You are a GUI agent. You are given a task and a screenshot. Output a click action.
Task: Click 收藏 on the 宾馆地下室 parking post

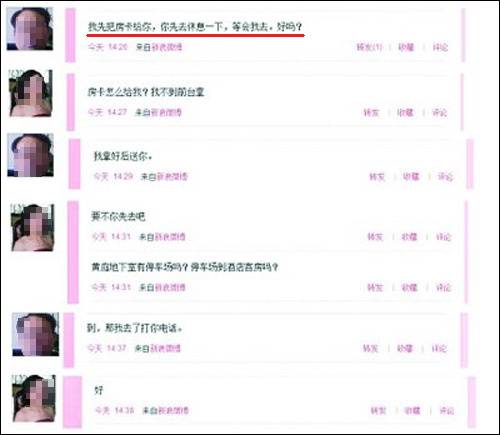tap(409, 287)
